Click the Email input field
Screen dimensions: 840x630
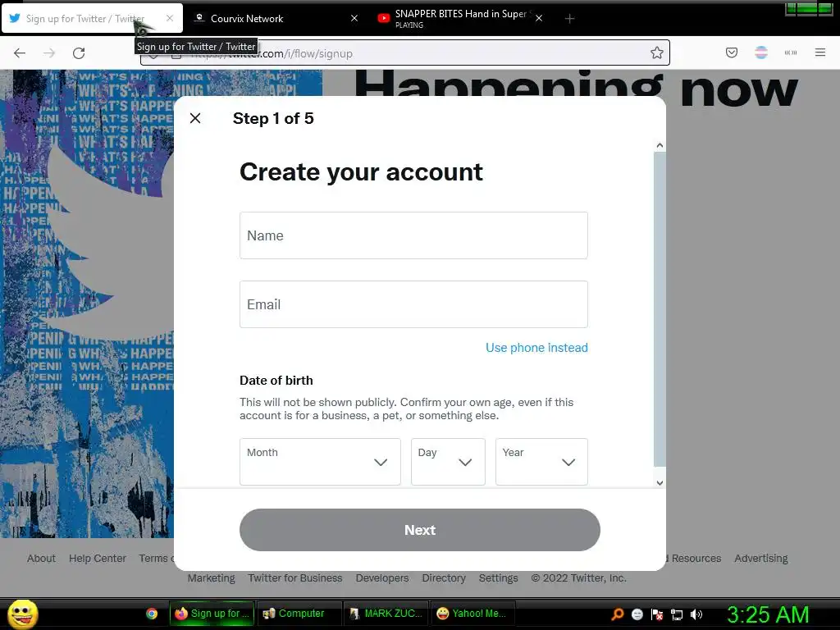(x=413, y=304)
